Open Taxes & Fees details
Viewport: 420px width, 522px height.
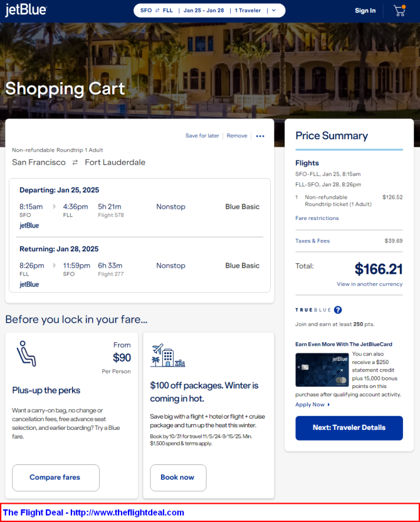click(x=312, y=241)
